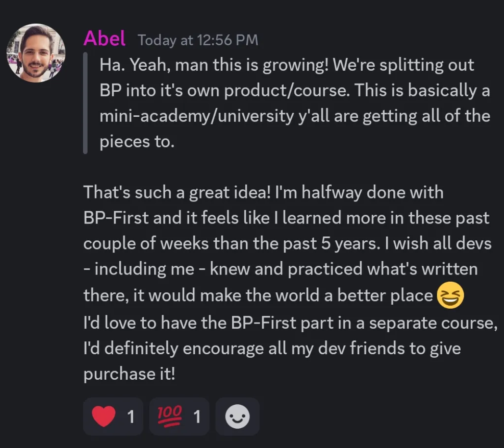Click the line starting I'd definitely encourage

tap(272, 348)
